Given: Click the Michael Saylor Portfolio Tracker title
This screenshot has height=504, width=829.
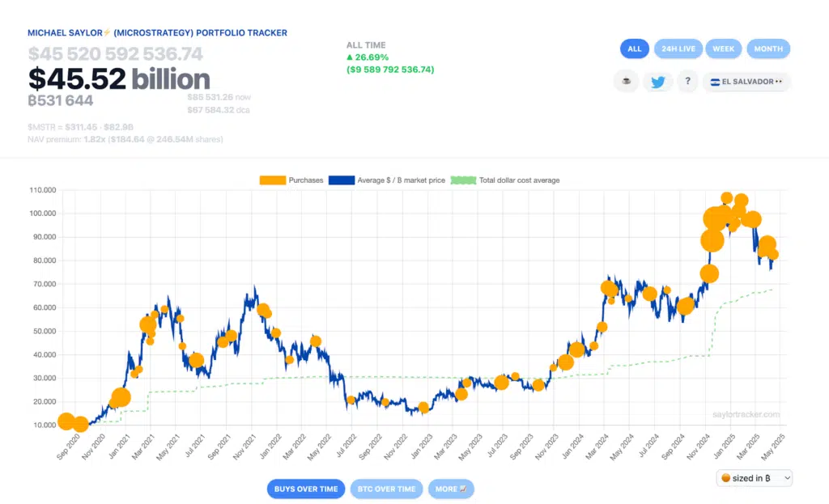Looking at the screenshot, I should (158, 32).
